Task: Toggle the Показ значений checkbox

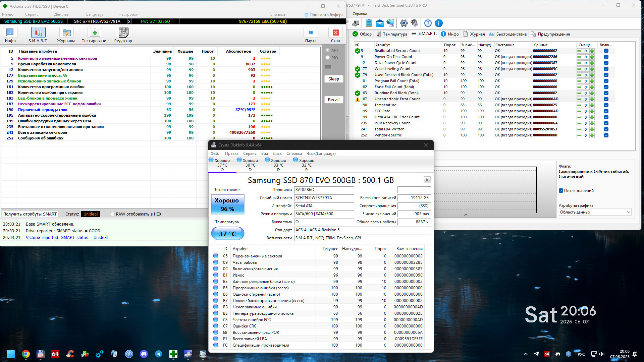Action: tap(561, 191)
